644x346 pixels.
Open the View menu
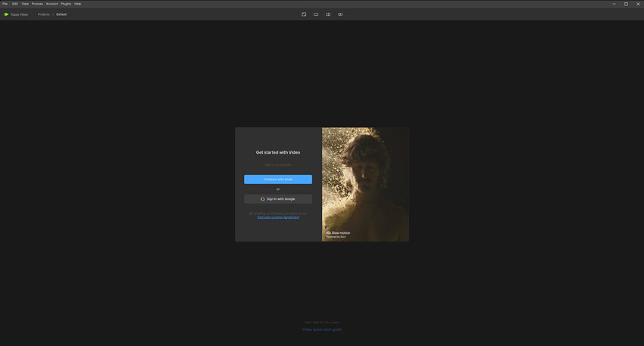(25, 4)
